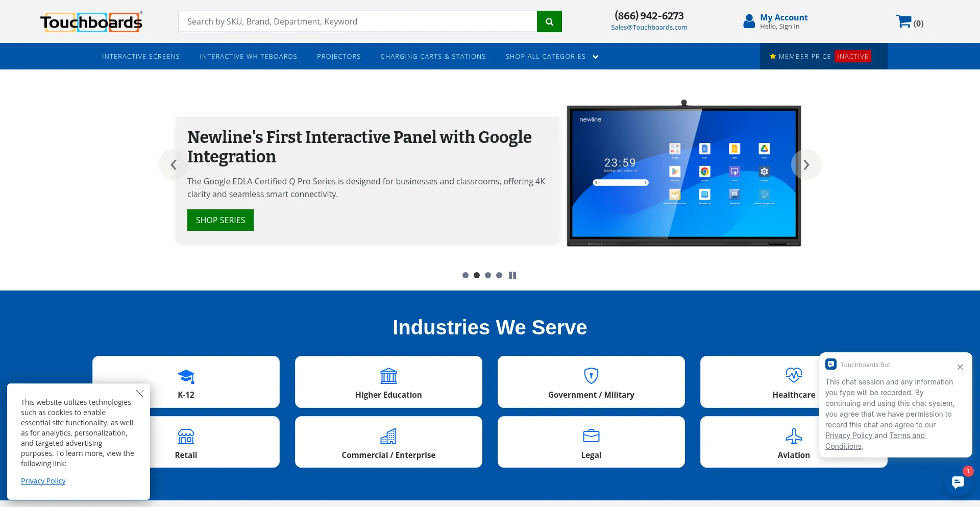Click the green search magnifier button
The height and width of the screenshot is (507, 980).
click(549, 21)
